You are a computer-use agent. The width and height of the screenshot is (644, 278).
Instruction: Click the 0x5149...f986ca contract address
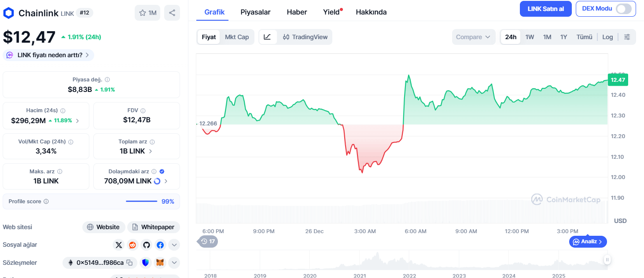click(100, 263)
